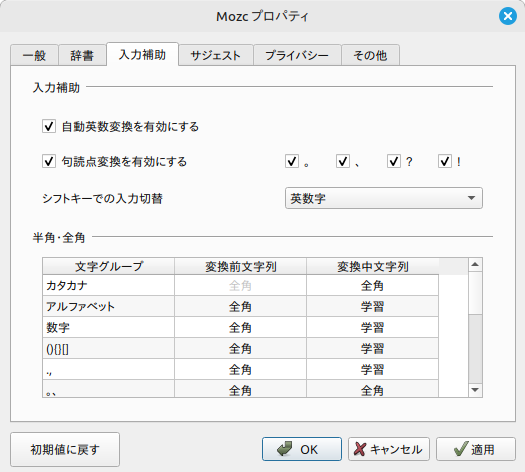This screenshot has width=525, height=472.
Task: Select the ., row label
Action: coord(108,370)
